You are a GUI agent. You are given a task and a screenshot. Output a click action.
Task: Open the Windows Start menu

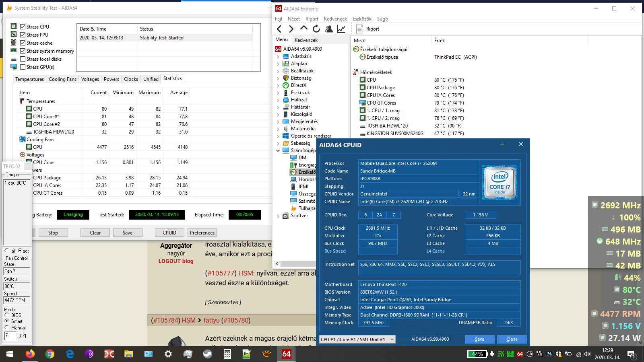pyautogui.click(x=10, y=354)
